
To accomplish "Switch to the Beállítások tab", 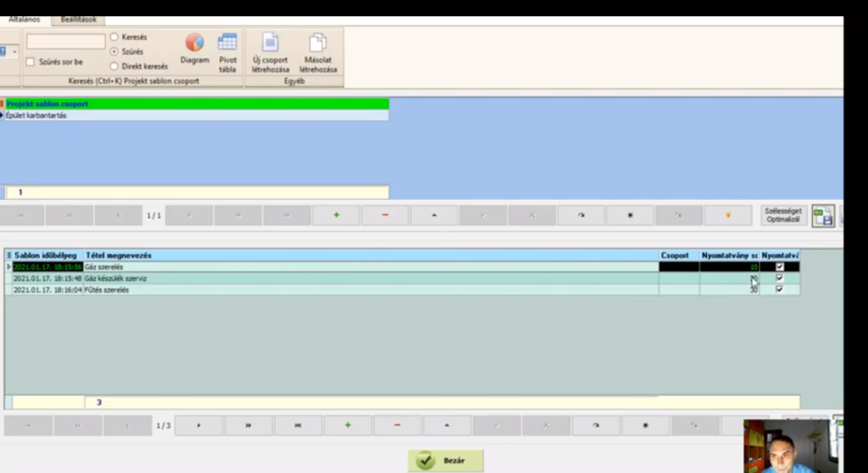I will [x=77, y=19].
